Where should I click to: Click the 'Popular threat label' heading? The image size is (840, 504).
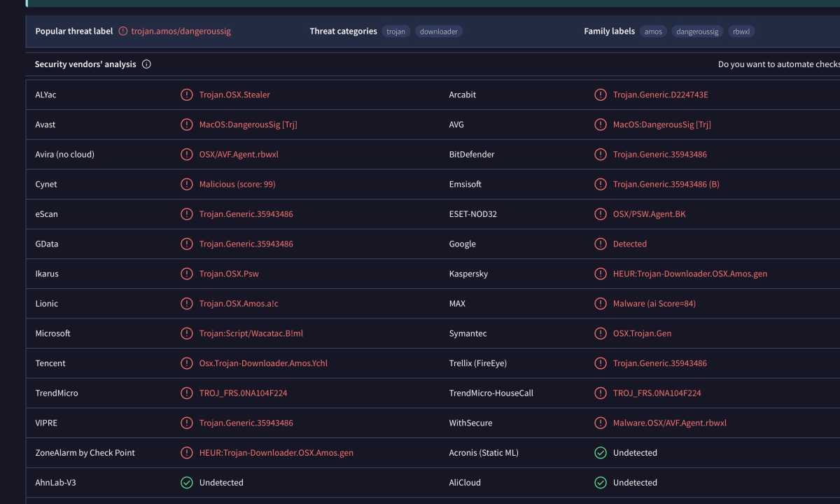[x=74, y=31]
